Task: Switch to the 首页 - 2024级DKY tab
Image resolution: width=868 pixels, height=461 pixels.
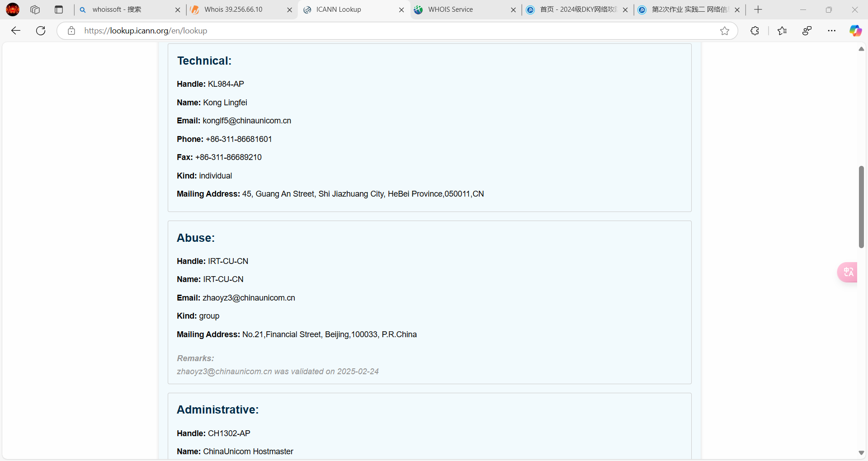Action: [577, 9]
